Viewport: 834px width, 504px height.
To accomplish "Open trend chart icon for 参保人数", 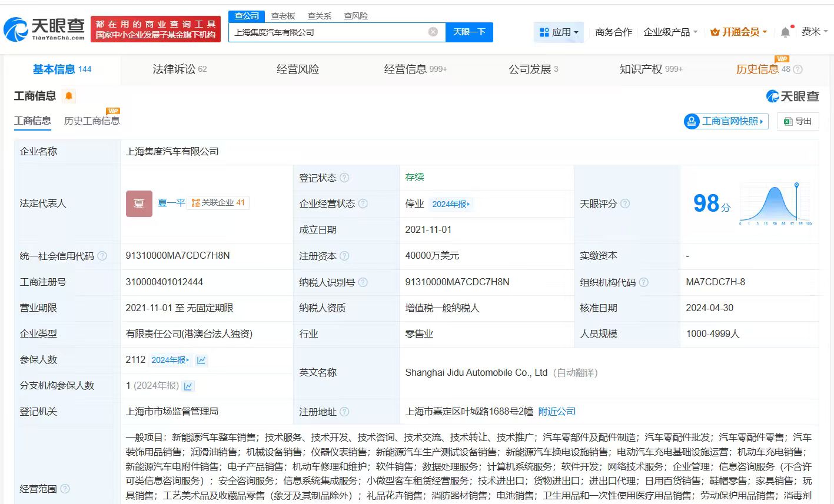I will (201, 360).
